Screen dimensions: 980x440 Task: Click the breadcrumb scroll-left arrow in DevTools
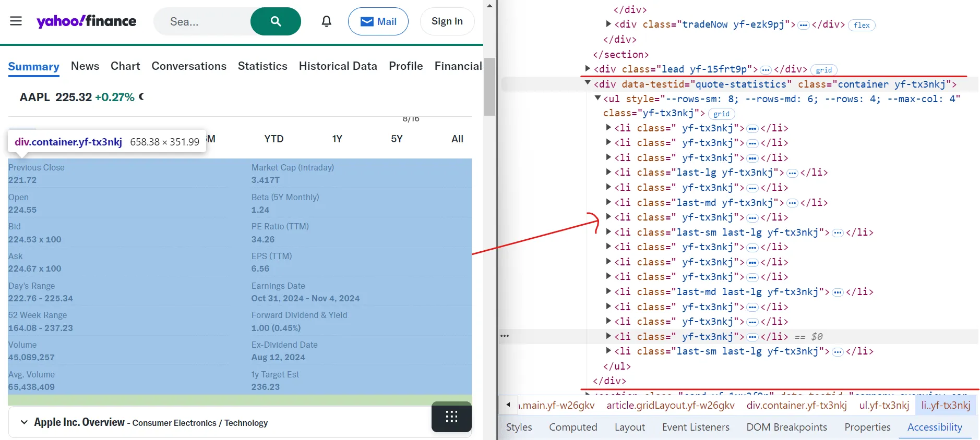[x=508, y=405]
